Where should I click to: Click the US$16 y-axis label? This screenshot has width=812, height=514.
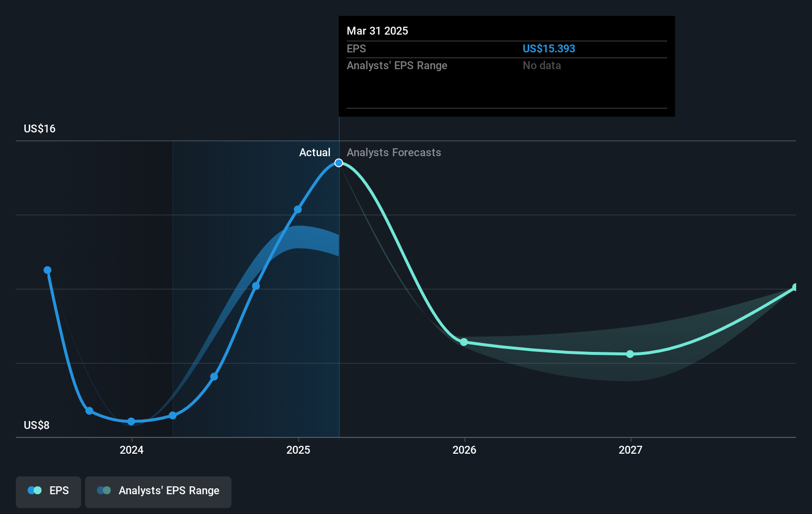pyautogui.click(x=40, y=128)
